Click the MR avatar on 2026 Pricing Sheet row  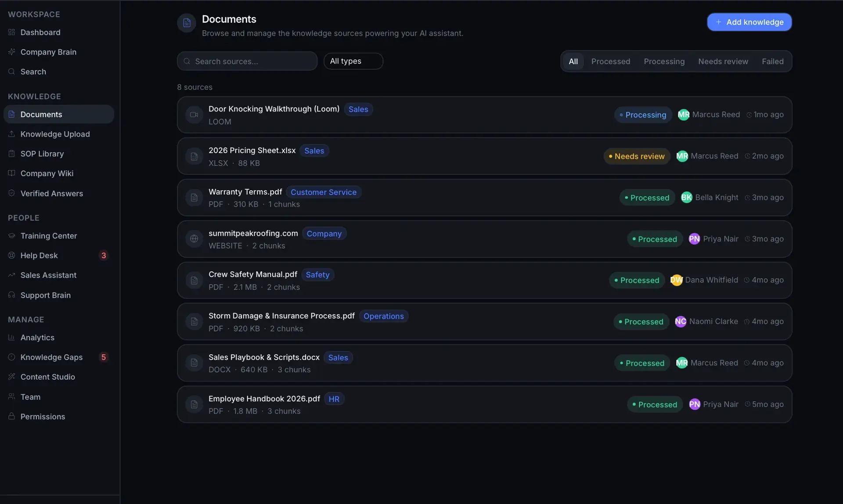(682, 156)
